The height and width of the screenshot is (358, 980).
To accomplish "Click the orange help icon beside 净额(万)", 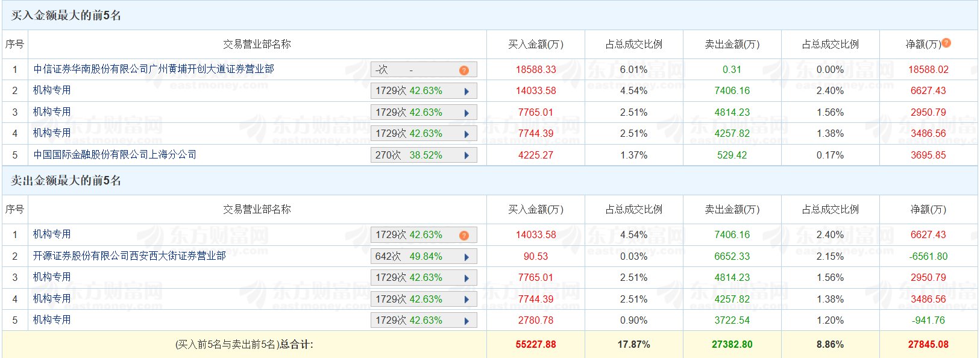I will point(946,43).
